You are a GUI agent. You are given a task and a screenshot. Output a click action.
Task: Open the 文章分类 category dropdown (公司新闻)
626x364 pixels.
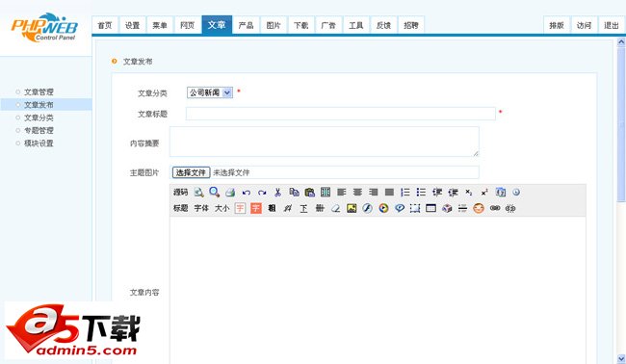pyautogui.click(x=210, y=92)
